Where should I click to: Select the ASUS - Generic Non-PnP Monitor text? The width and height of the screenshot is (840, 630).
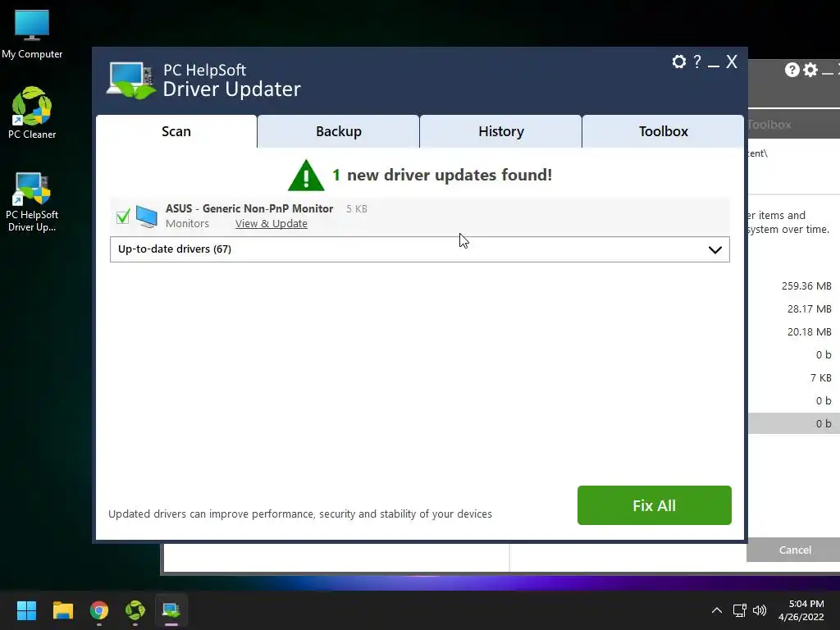click(x=249, y=208)
